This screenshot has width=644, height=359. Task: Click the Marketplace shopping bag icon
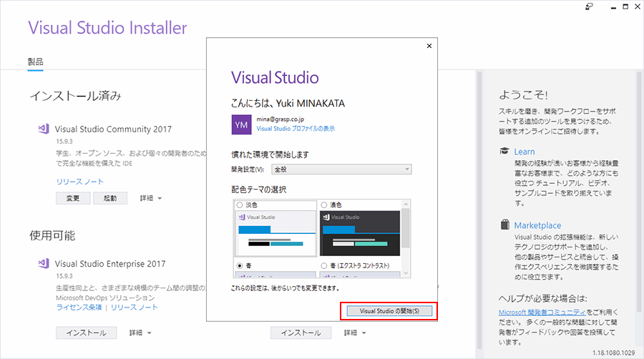(x=504, y=225)
